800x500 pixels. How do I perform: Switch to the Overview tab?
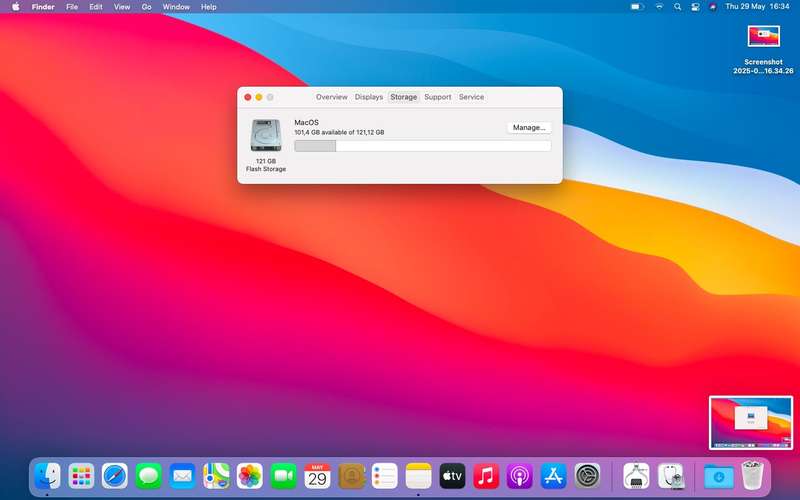332,97
